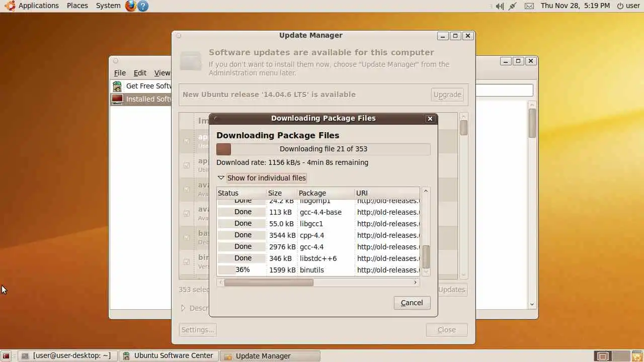Toggle the fourth update checkbox in Update Manager list
The image size is (644, 362).
point(187,213)
